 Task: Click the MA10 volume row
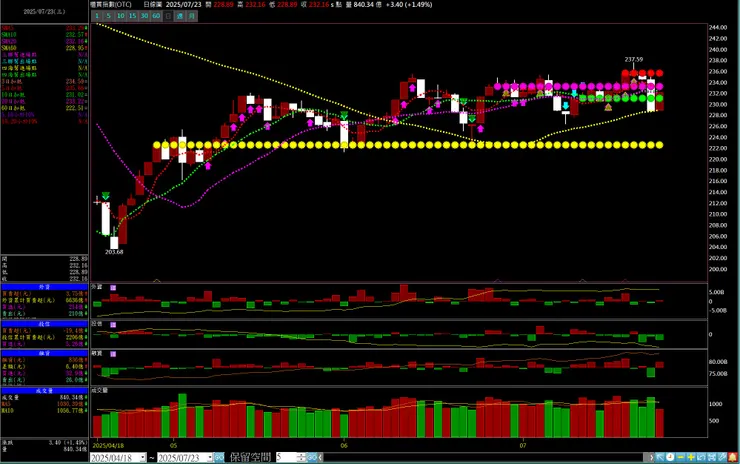44,411
